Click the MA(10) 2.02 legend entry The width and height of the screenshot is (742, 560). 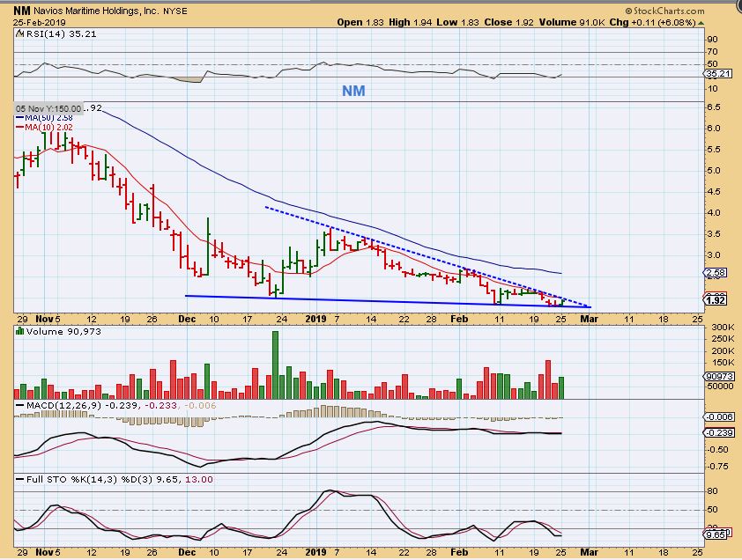[44, 127]
